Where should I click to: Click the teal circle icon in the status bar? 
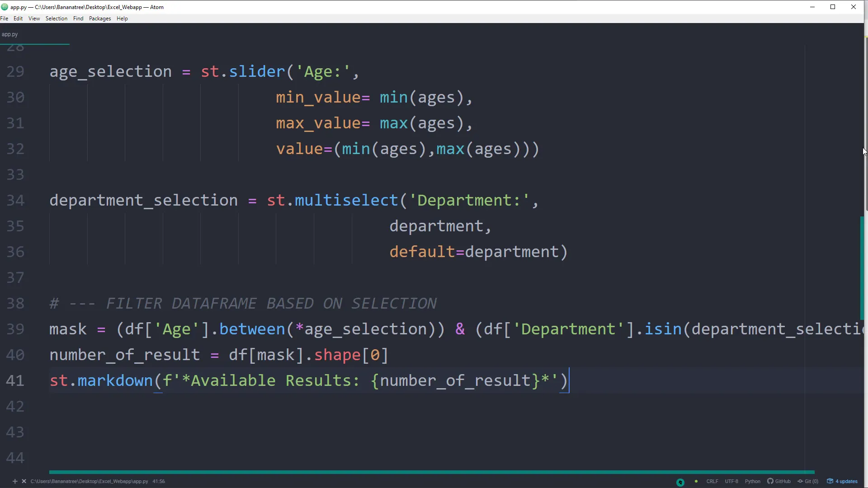[x=681, y=482]
